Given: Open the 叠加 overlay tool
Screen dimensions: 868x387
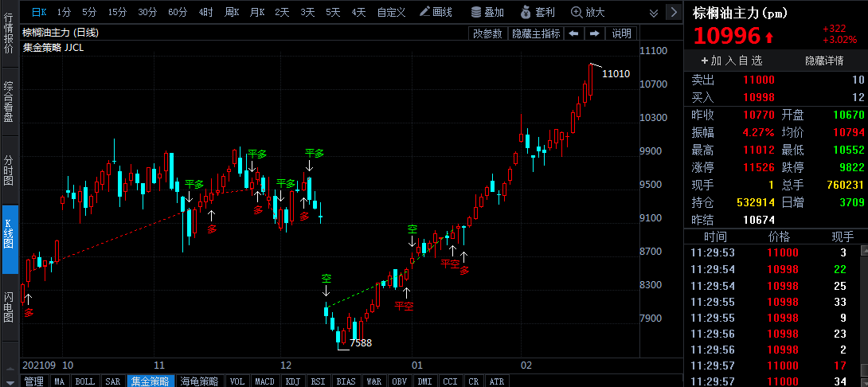Looking at the screenshot, I should click(x=487, y=12).
